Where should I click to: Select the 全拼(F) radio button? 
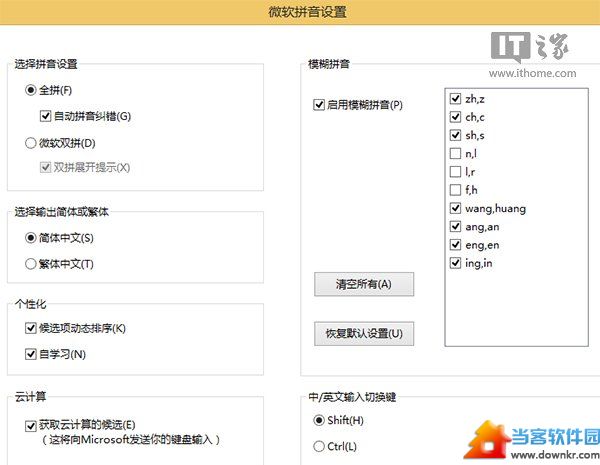[x=31, y=90]
